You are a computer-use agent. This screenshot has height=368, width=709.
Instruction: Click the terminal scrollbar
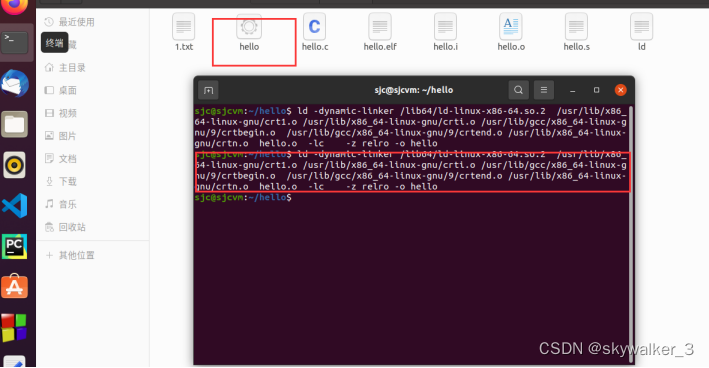(631, 235)
